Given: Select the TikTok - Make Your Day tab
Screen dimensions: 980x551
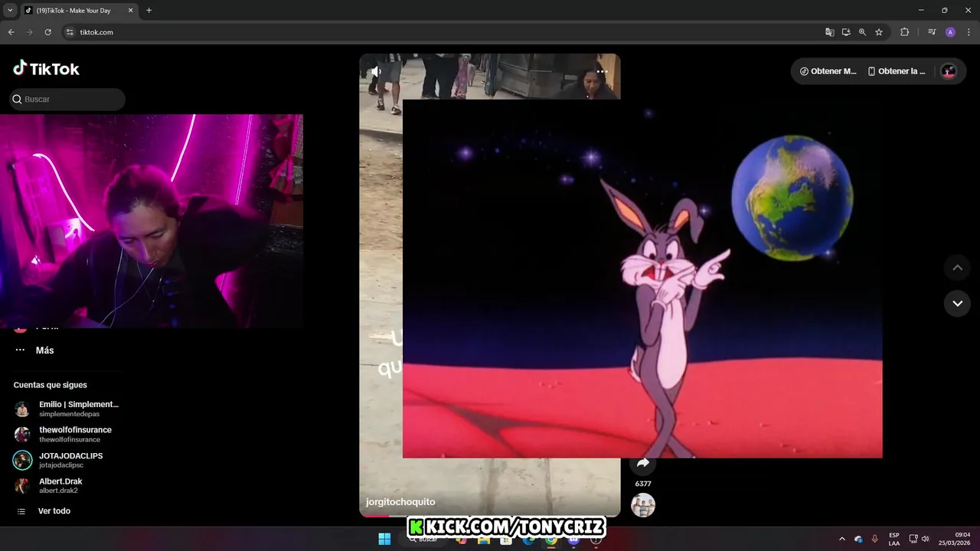Looking at the screenshot, I should 79,11.
